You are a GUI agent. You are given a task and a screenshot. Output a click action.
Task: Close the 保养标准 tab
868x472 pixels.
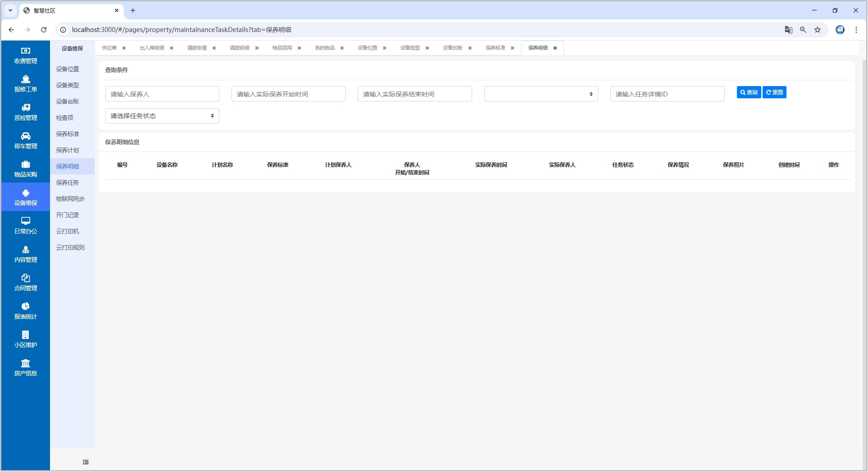[x=512, y=48]
